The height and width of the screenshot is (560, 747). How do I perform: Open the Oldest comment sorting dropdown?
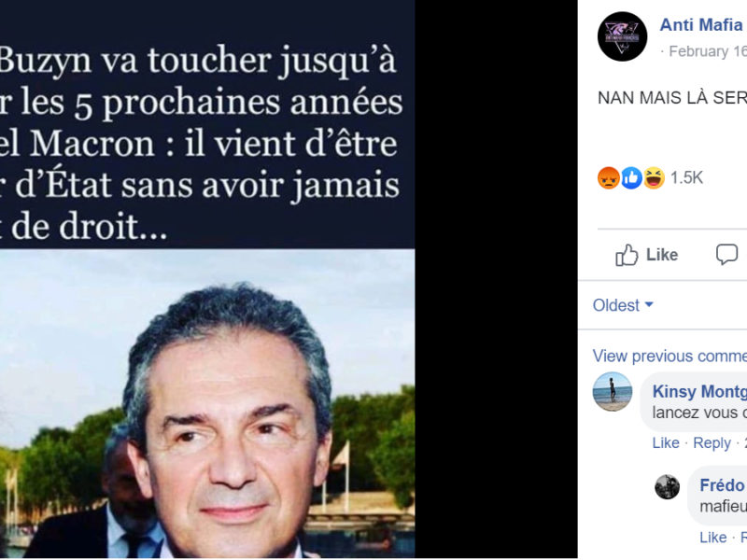(x=623, y=305)
